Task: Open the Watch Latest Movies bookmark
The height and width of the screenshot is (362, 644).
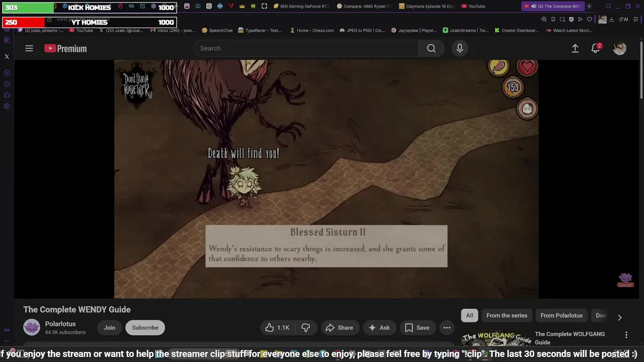Action: coord(569,30)
